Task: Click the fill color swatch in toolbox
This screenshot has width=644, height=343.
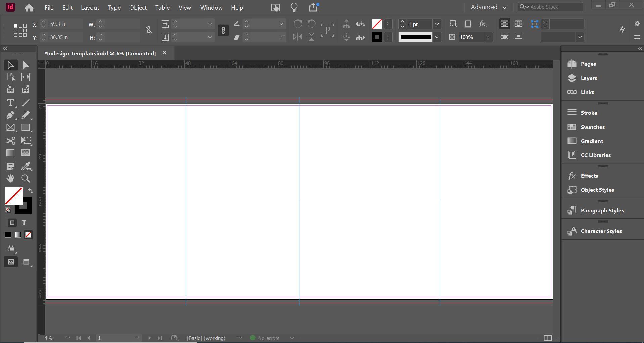Action: pyautogui.click(x=13, y=195)
